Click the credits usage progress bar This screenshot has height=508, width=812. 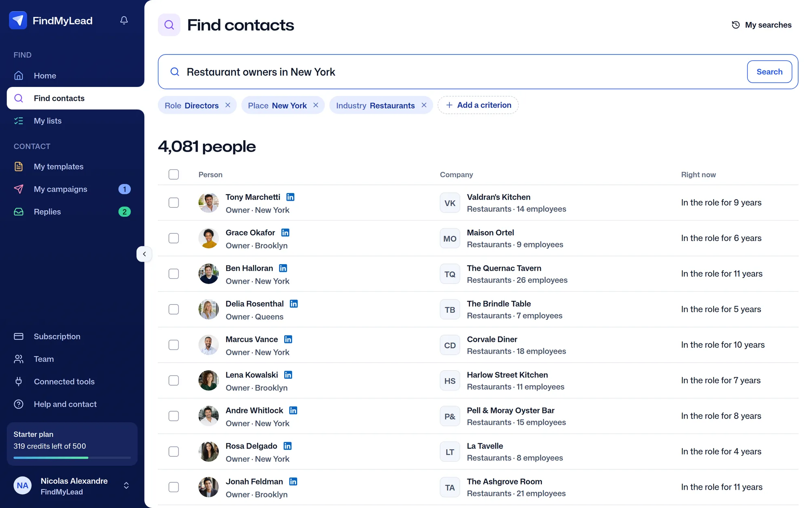(72, 458)
